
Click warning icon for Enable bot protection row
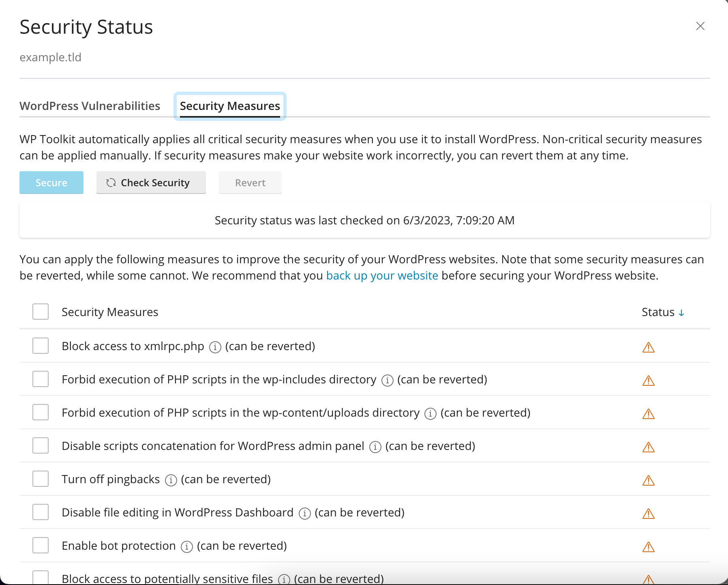(x=649, y=547)
